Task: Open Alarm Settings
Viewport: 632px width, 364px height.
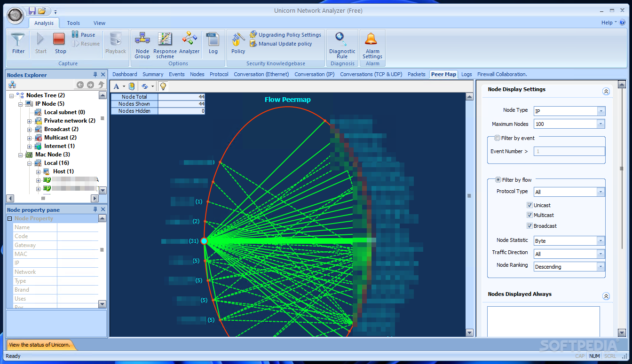Action: (372, 45)
